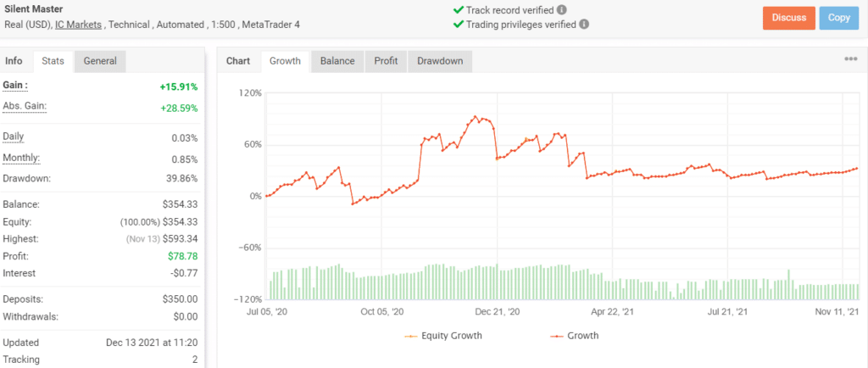868x368 pixels.
Task: Select the Stats tab
Action: pos(53,61)
